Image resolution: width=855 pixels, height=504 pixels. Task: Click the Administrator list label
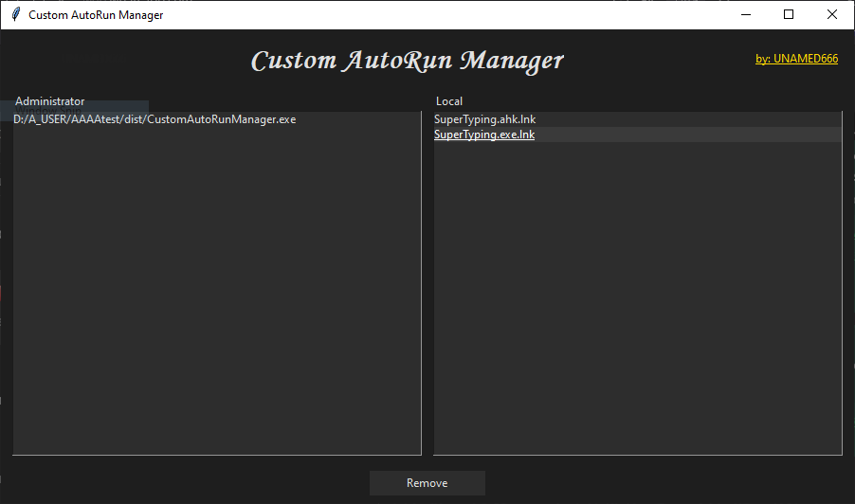(x=49, y=101)
